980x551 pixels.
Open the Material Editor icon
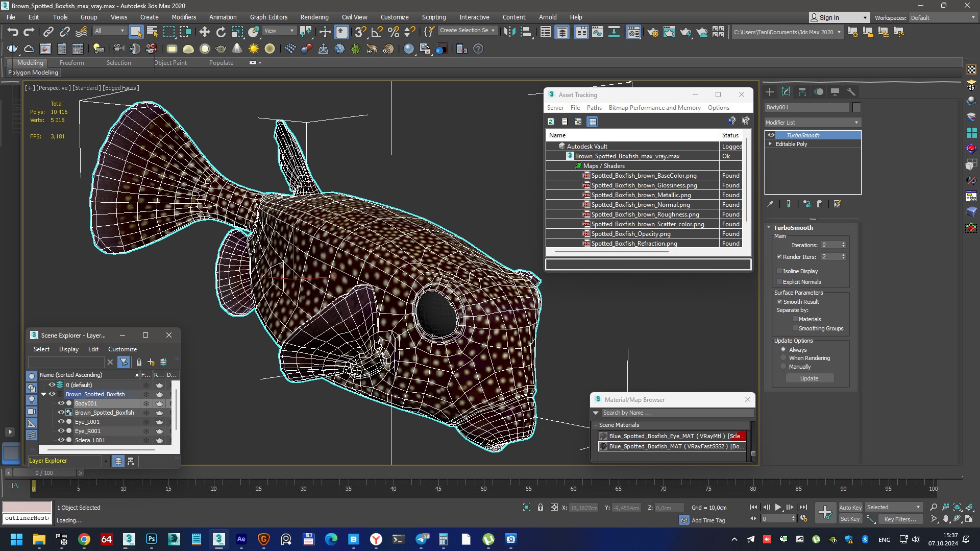tap(634, 32)
